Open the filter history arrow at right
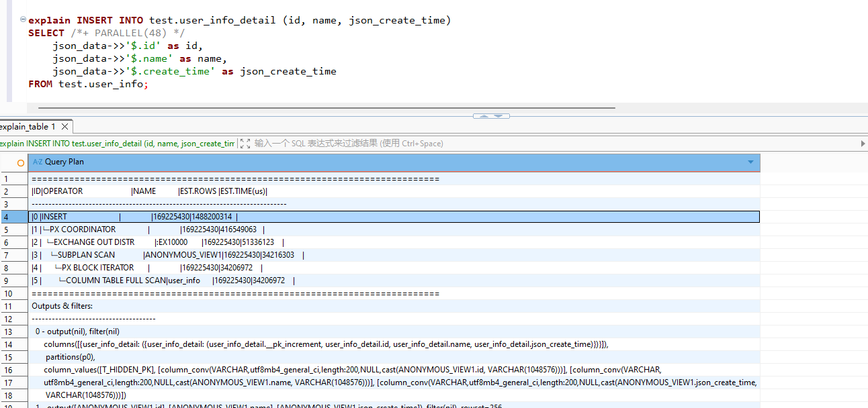Viewport: 868px width, 408px height. click(863, 144)
